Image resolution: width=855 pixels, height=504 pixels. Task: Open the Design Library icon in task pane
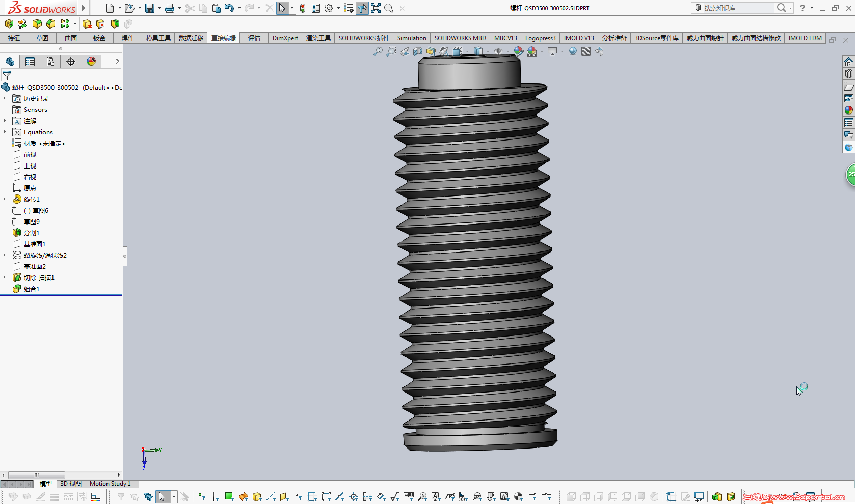pos(848,74)
